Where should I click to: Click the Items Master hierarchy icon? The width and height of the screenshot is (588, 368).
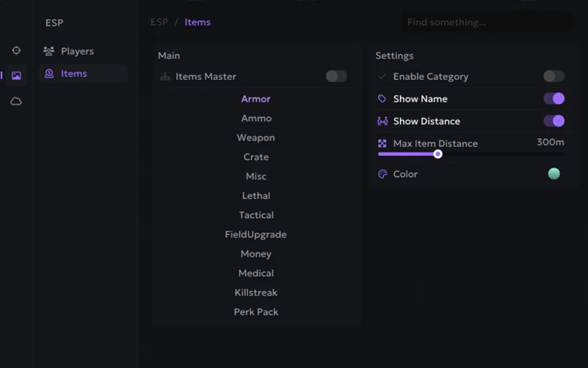165,77
